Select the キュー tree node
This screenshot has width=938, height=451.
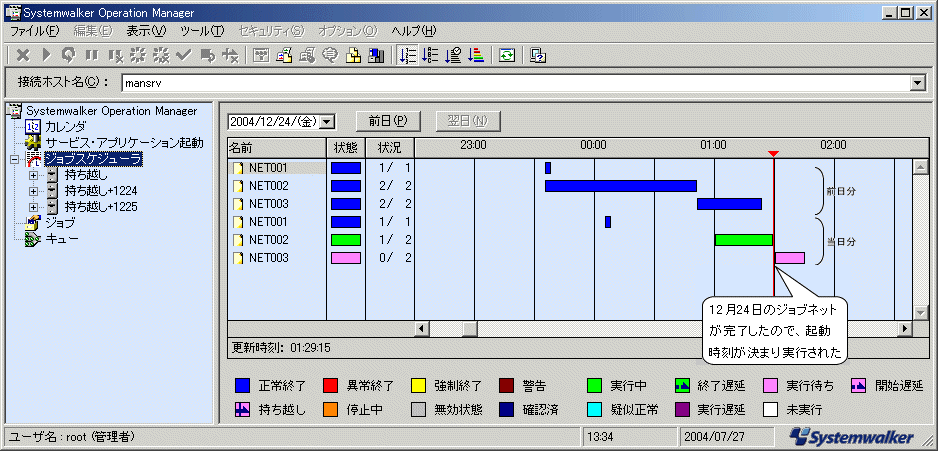[x=62, y=239]
